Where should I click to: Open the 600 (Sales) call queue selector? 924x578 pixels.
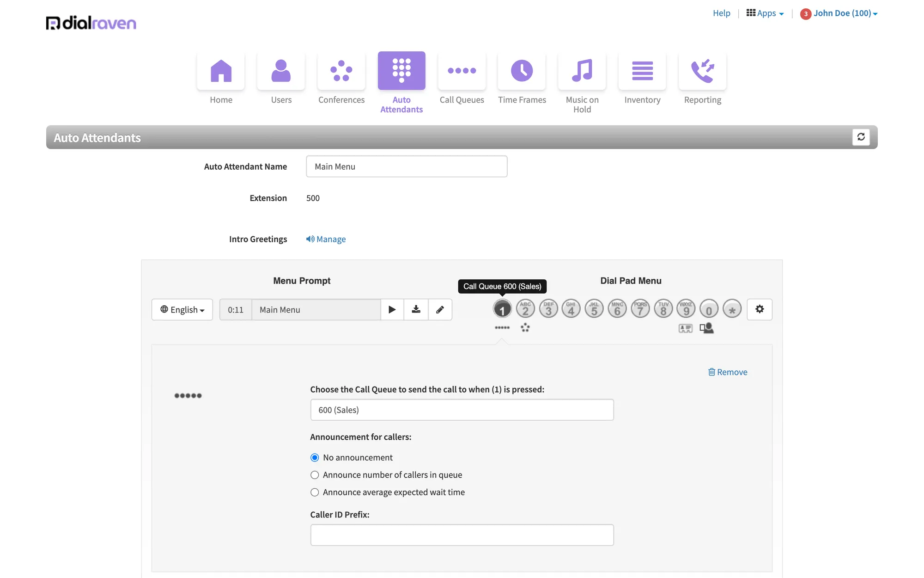462,410
